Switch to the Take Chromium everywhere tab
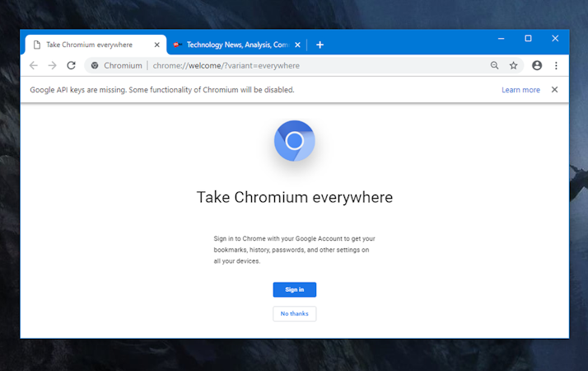 point(96,45)
